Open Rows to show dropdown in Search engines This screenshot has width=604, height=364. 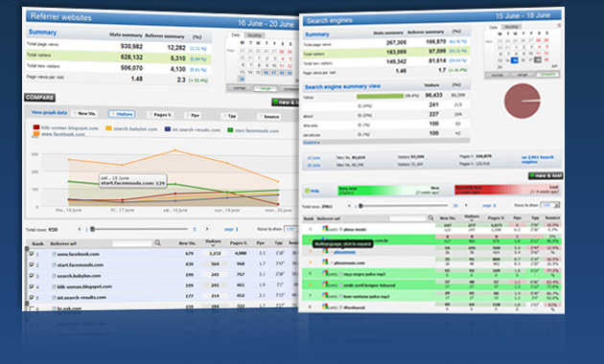[x=550, y=205]
